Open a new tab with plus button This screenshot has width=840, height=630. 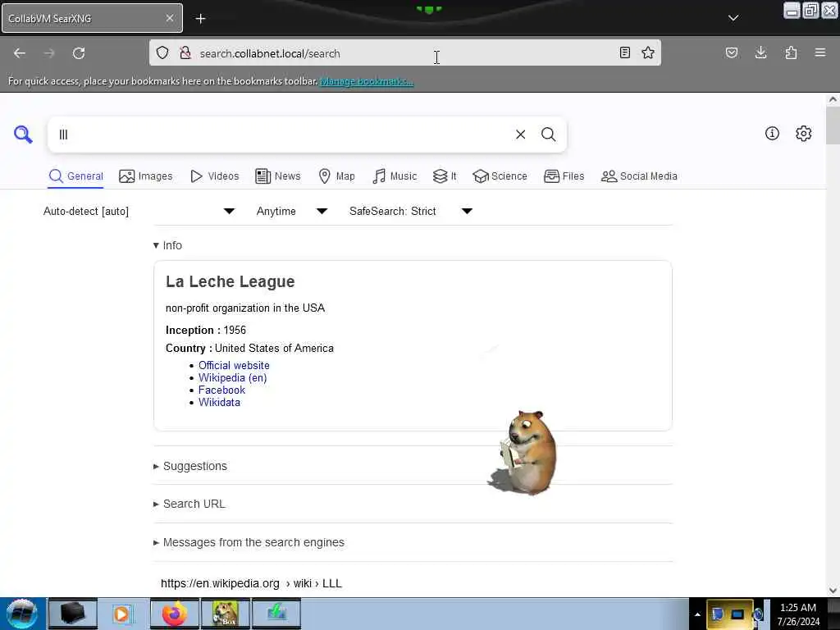pos(200,19)
